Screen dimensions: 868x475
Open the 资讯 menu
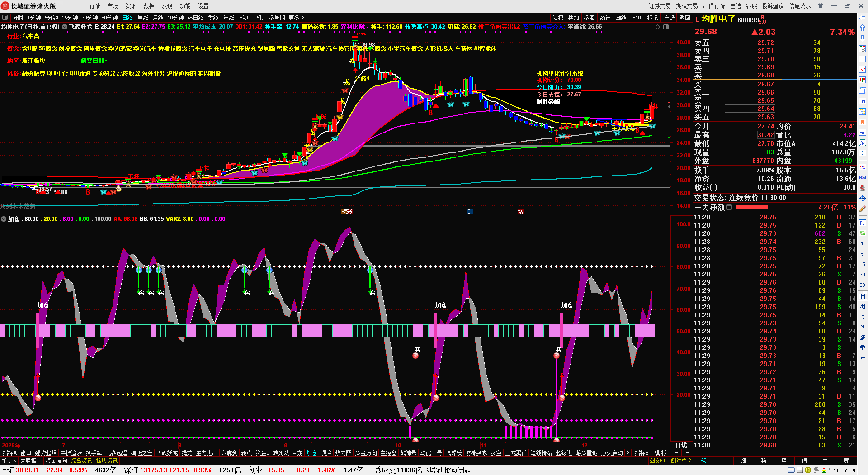click(131, 6)
